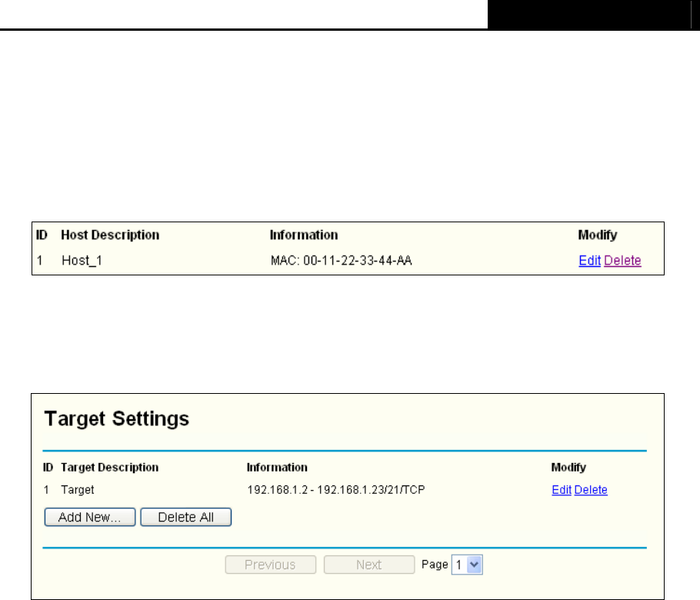Click the Information header in the host table

coord(304,235)
